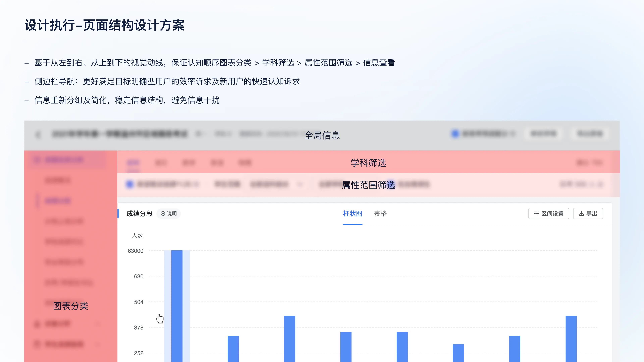
Task: Click the 504 axis label
Action: point(139,302)
